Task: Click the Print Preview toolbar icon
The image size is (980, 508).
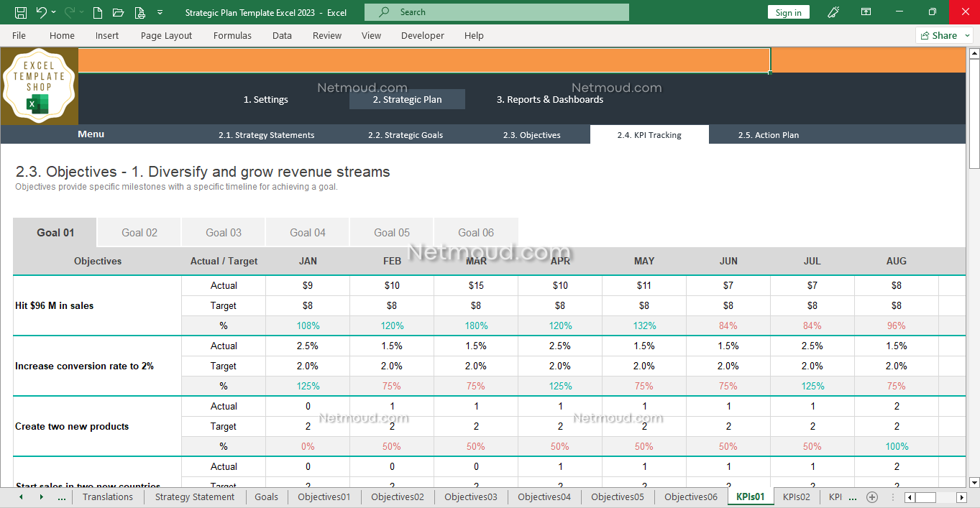Action: click(x=139, y=12)
